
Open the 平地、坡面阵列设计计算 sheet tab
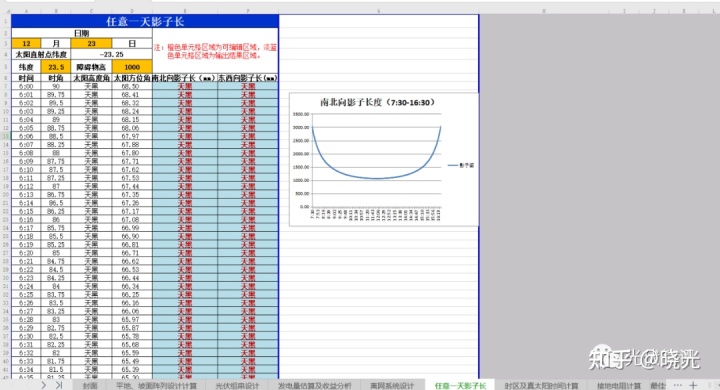156,385
